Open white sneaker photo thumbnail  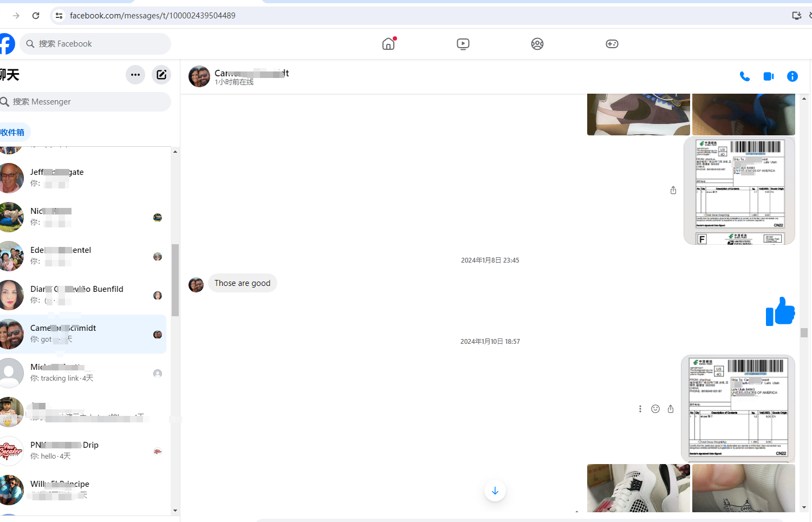pyautogui.click(x=638, y=488)
